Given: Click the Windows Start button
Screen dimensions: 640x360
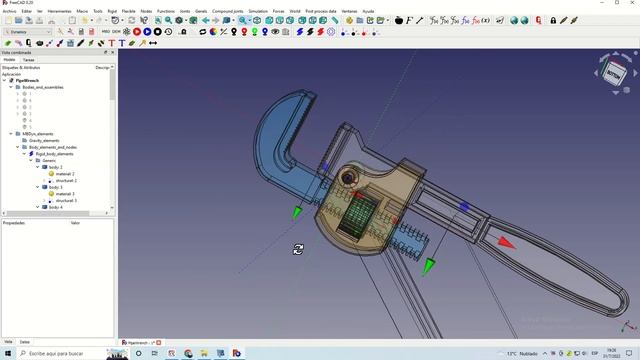Looking at the screenshot, I should tap(8, 353).
